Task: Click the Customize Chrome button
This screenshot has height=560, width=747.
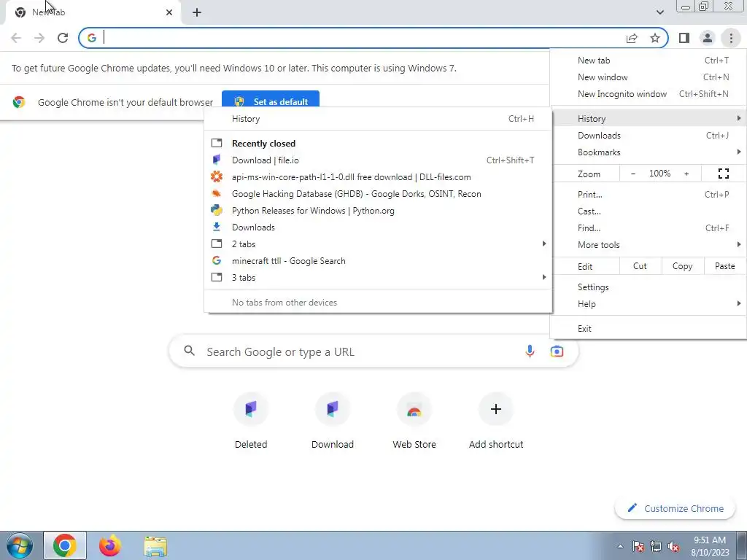Action: click(676, 508)
